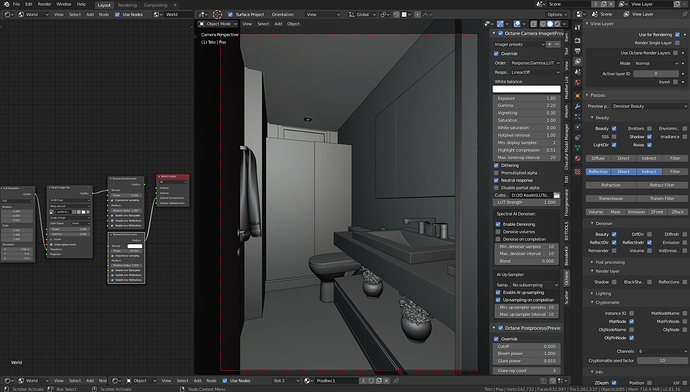Open the Physics properties tab icon
The image size is (690, 392).
tap(577, 127)
